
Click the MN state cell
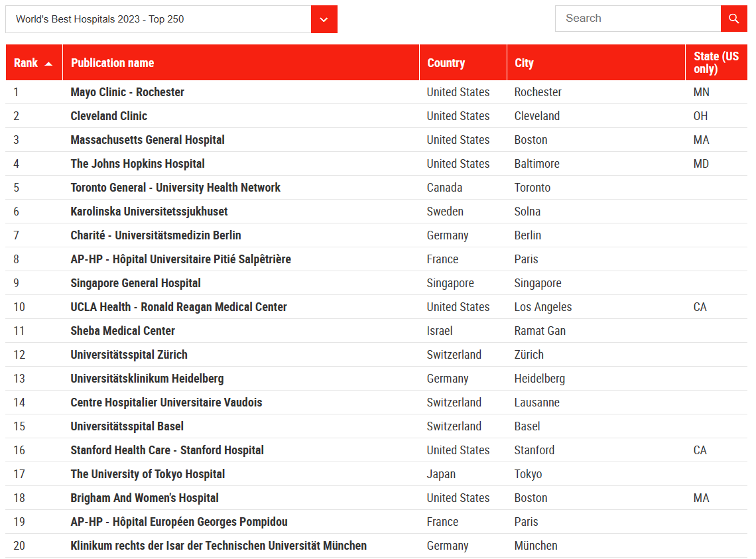(x=702, y=92)
